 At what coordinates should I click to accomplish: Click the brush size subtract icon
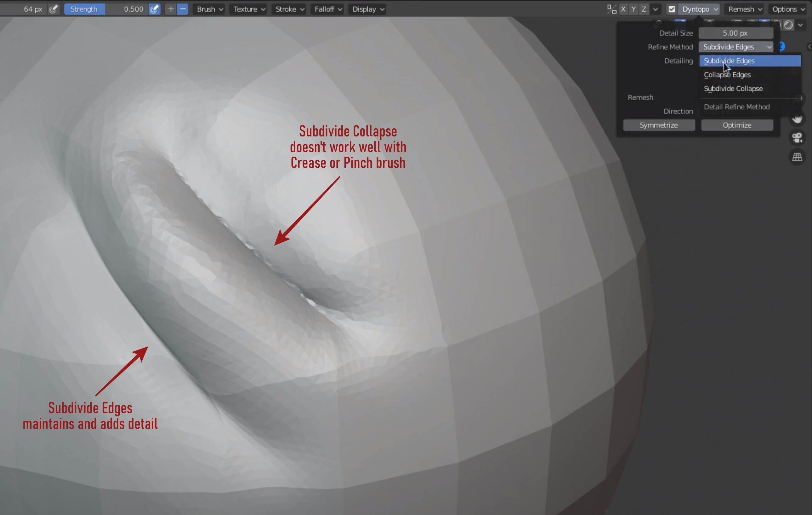coord(182,8)
